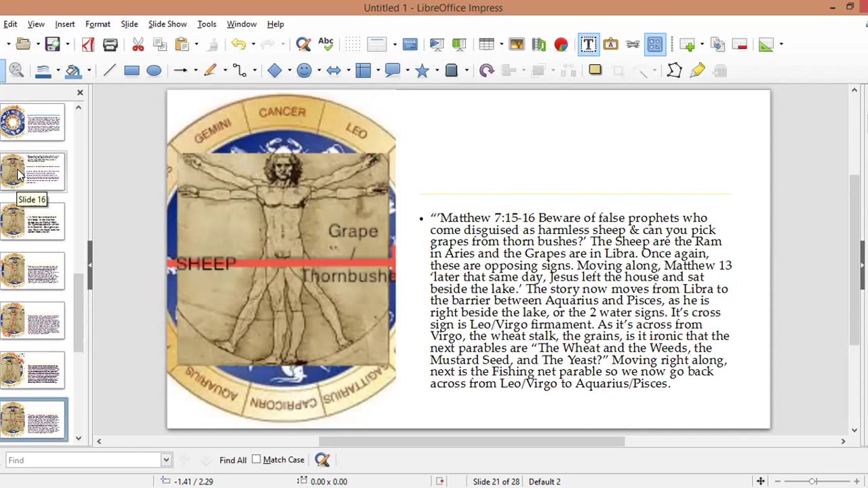Select the Rectangle shape tool
This screenshot has height=488, width=868.
tap(132, 70)
